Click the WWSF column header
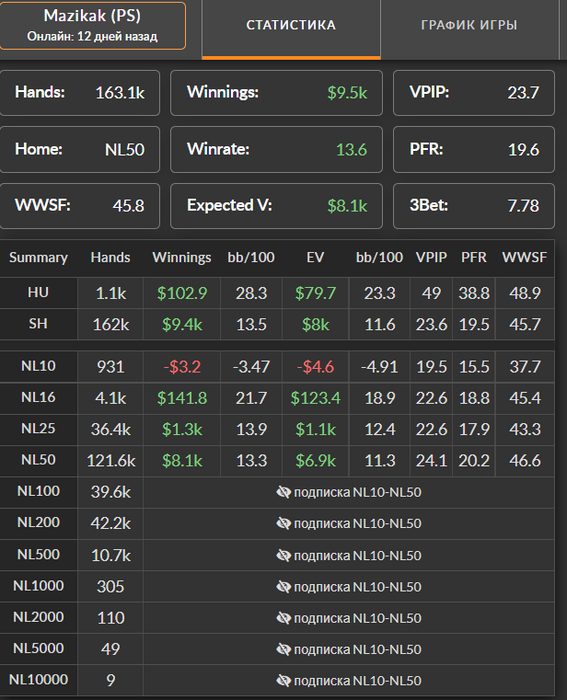Screen dimensions: 567x700 tap(525, 258)
